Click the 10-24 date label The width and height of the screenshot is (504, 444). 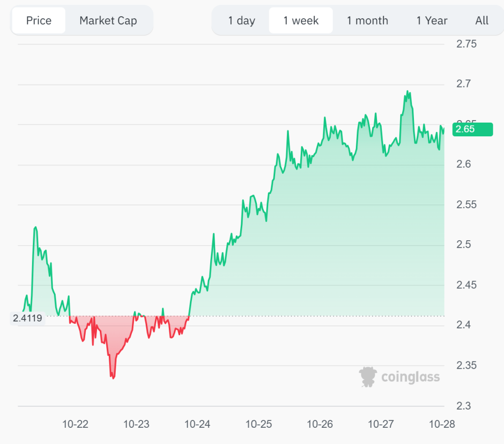click(197, 424)
